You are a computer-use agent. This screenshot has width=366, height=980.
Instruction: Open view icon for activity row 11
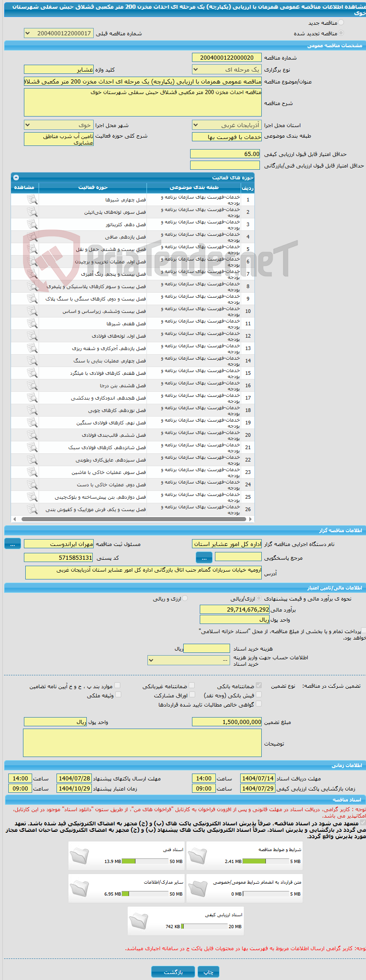coord(32,323)
